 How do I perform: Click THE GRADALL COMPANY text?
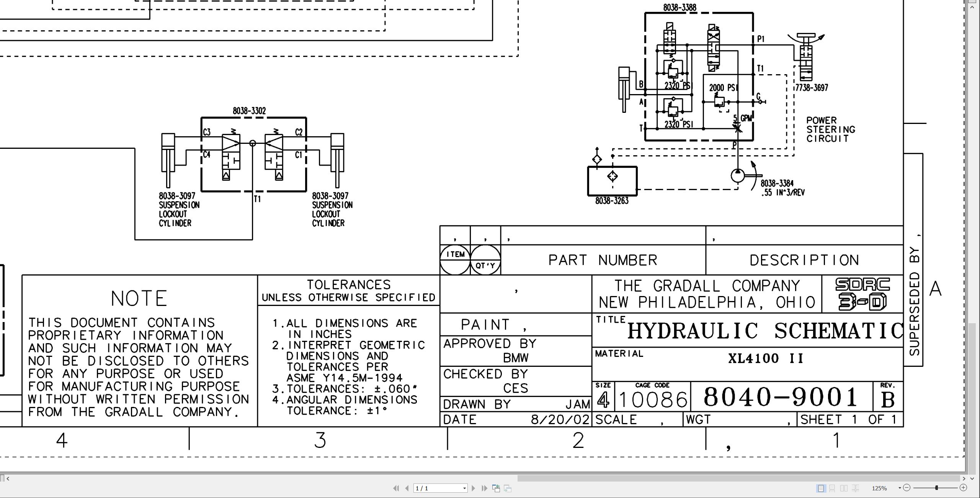707,286
